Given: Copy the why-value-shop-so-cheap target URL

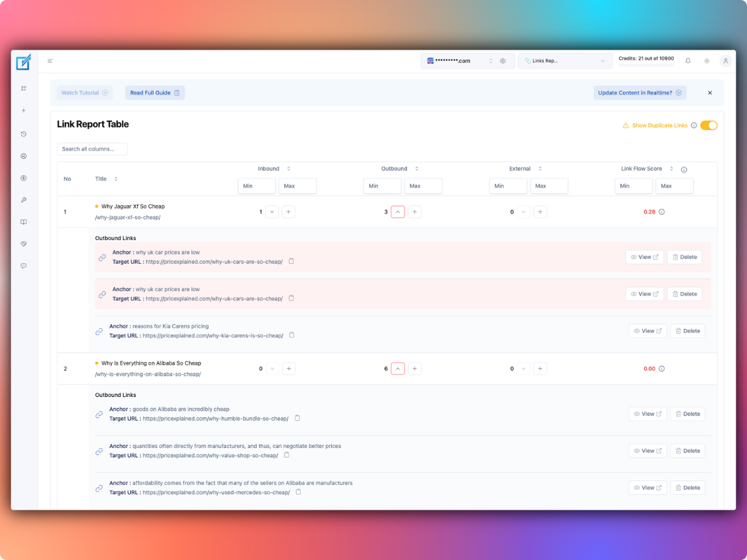Looking at the screenshot, I should (x=287, y=455).
